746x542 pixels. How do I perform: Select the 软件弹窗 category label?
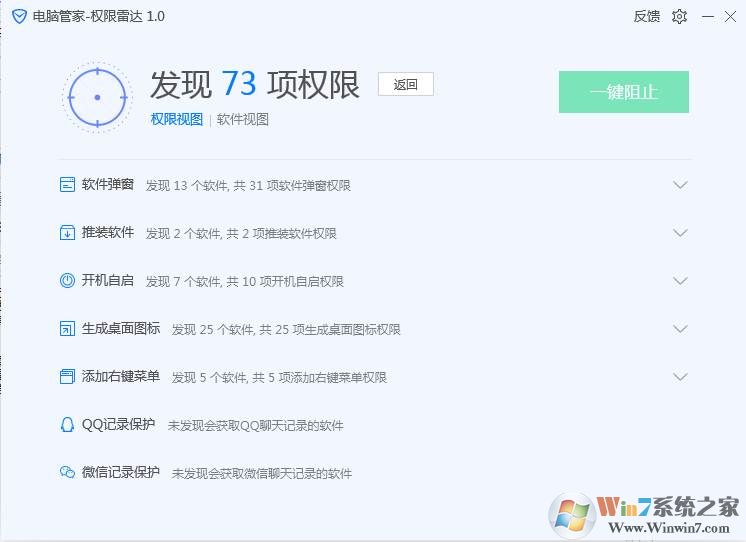(x=108, y=184)
